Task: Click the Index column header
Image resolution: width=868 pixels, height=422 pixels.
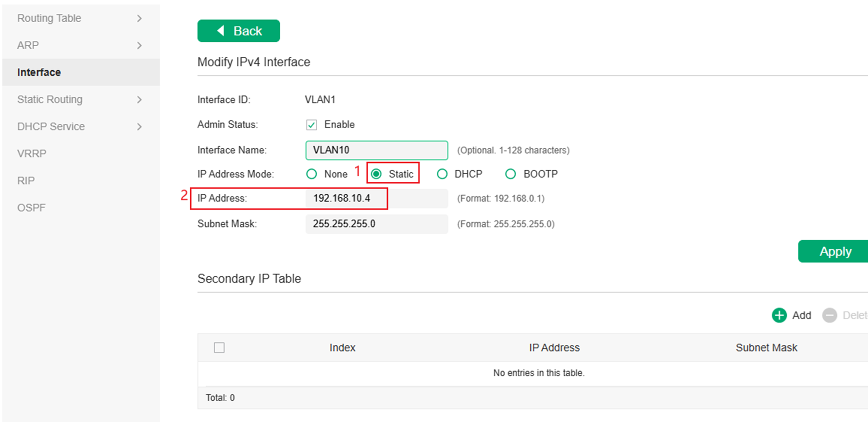Action: coord(342,347)
